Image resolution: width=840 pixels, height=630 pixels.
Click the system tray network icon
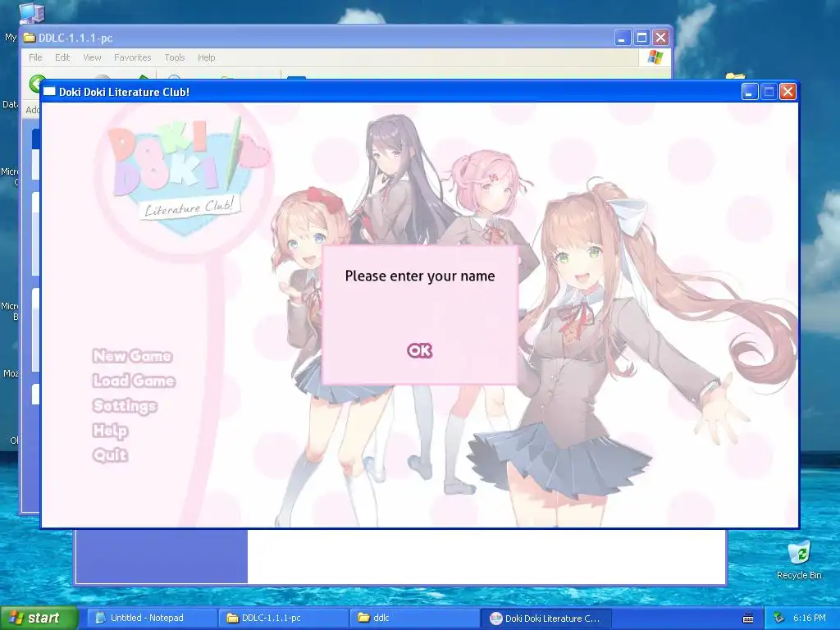coord(779,619)
